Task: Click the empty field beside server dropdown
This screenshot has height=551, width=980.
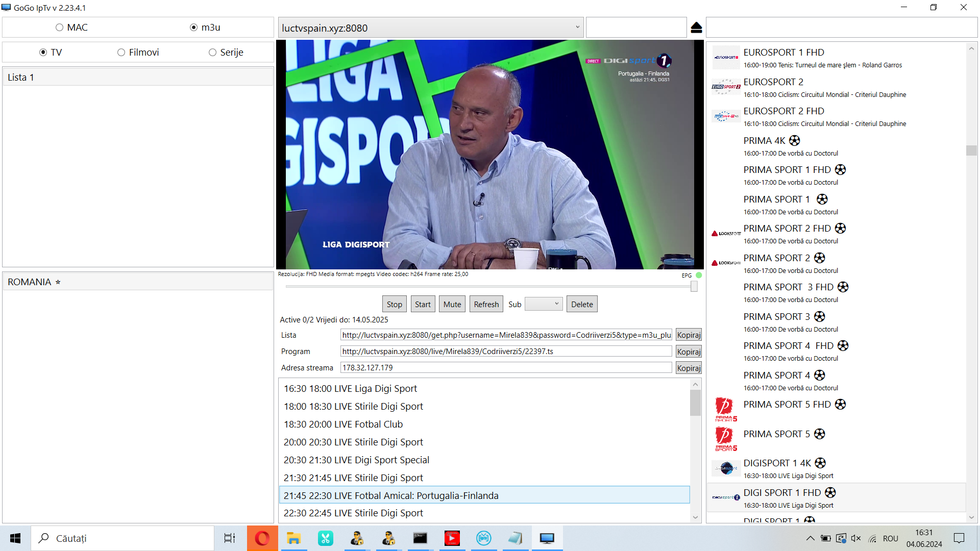Action: [636, 28]
